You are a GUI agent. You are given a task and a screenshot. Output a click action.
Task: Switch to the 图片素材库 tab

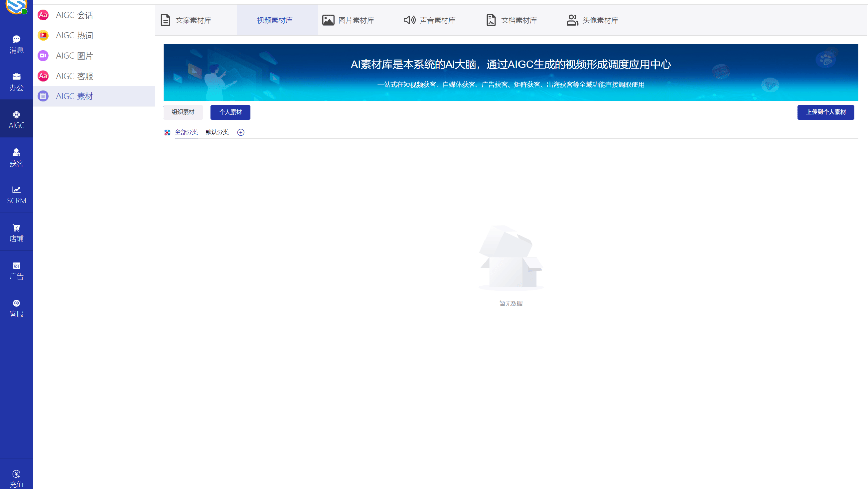point(356,20)
